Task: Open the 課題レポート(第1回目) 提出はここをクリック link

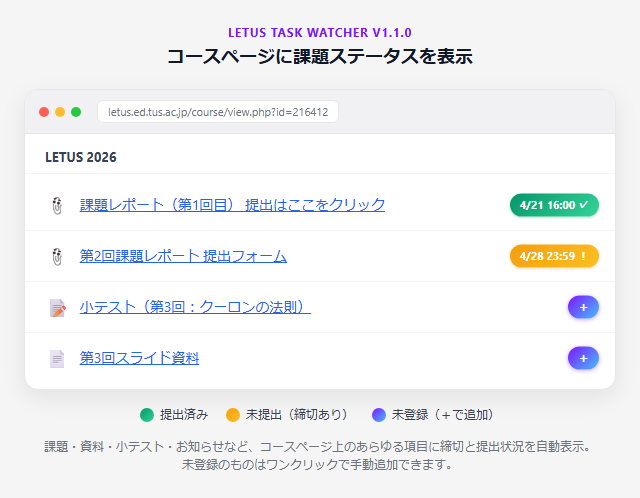Action: pyautogui.click(x=232, y=205)
